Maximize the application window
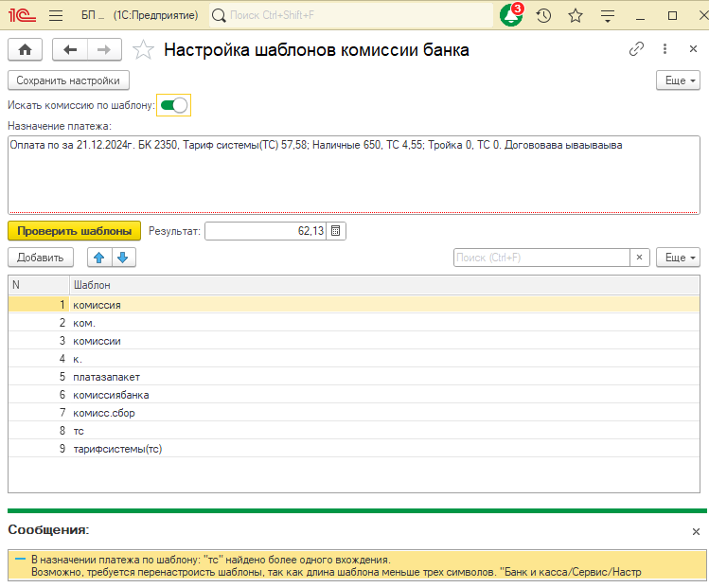This screenshot has width=709, height=588. point(672,16)
